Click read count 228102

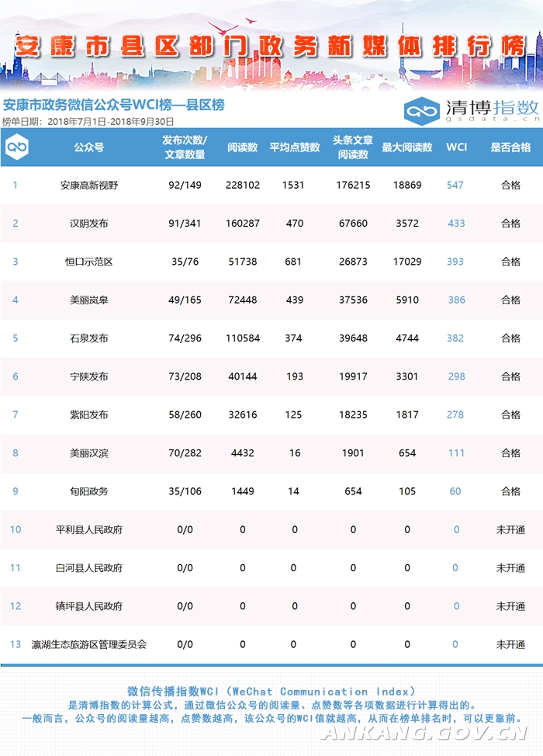click(242, 186)
